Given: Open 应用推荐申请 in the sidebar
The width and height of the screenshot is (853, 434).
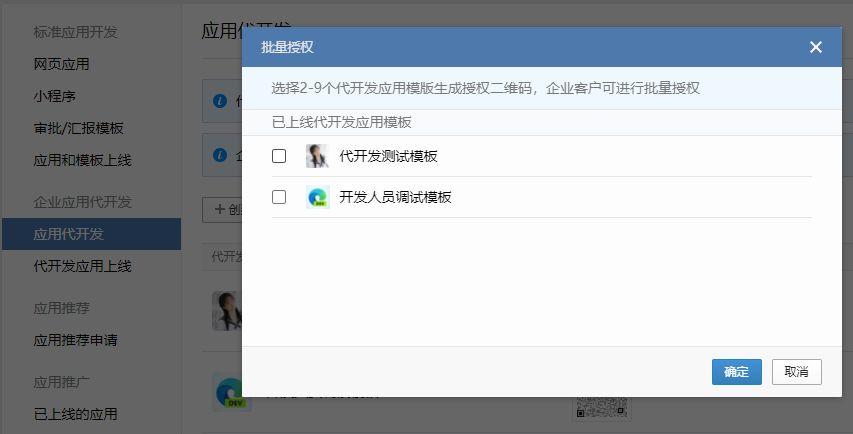Looking at the screenshot, I should (75, 340).
